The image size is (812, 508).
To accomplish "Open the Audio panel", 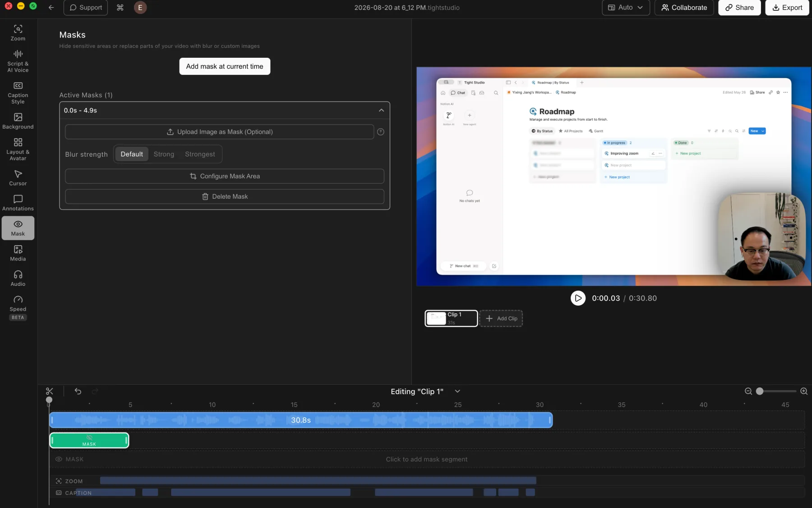I will coord(18,278).
